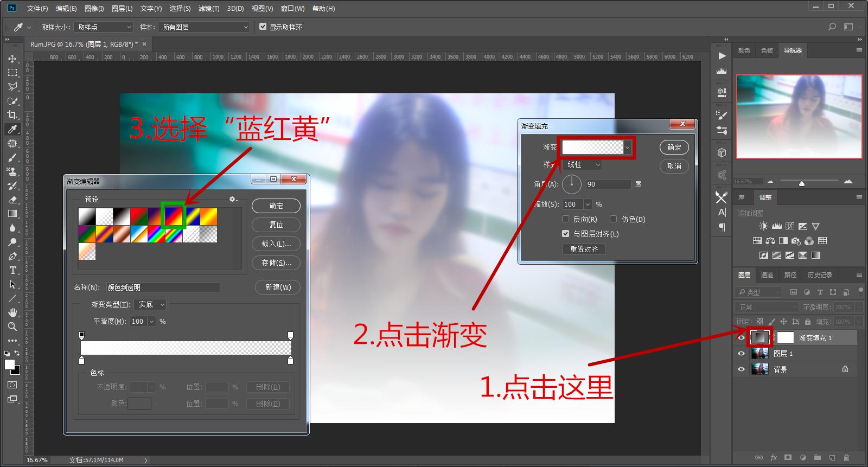Hide the 背景 layer

tap(741, 369)
